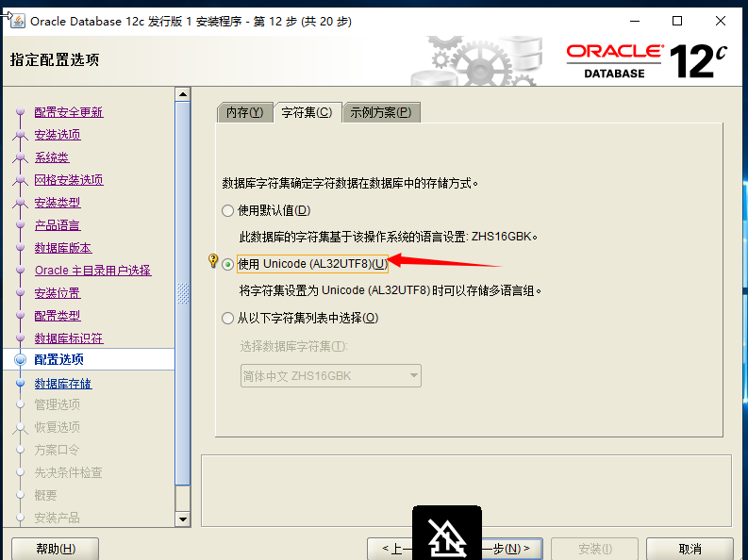Maximize the Oracle installer window

pos(677,21)
